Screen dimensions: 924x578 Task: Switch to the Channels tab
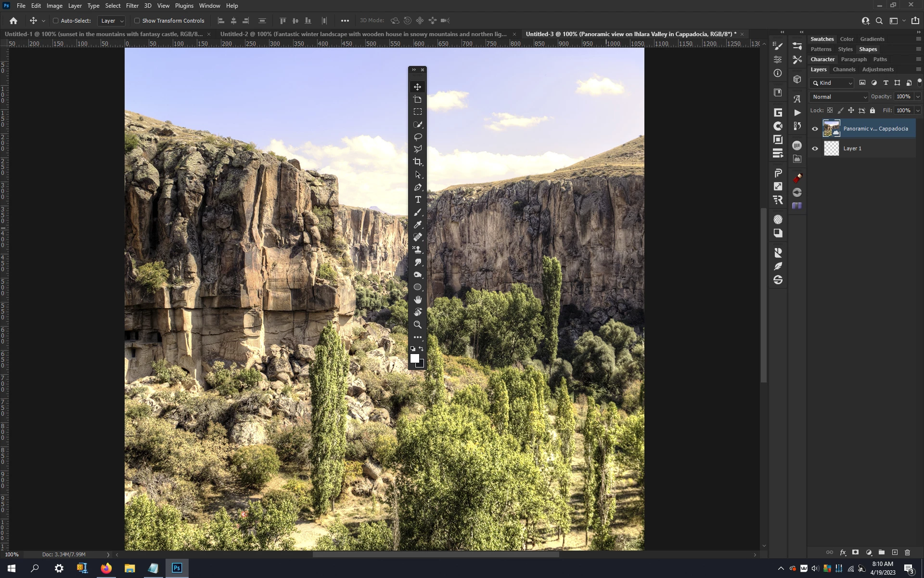pos(844,69)
